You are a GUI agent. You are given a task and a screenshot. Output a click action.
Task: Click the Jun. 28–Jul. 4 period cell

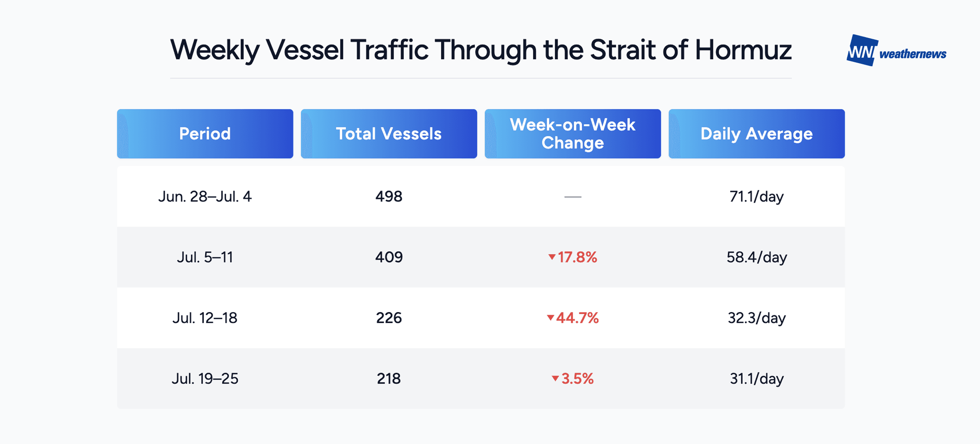tap(205, 197)
